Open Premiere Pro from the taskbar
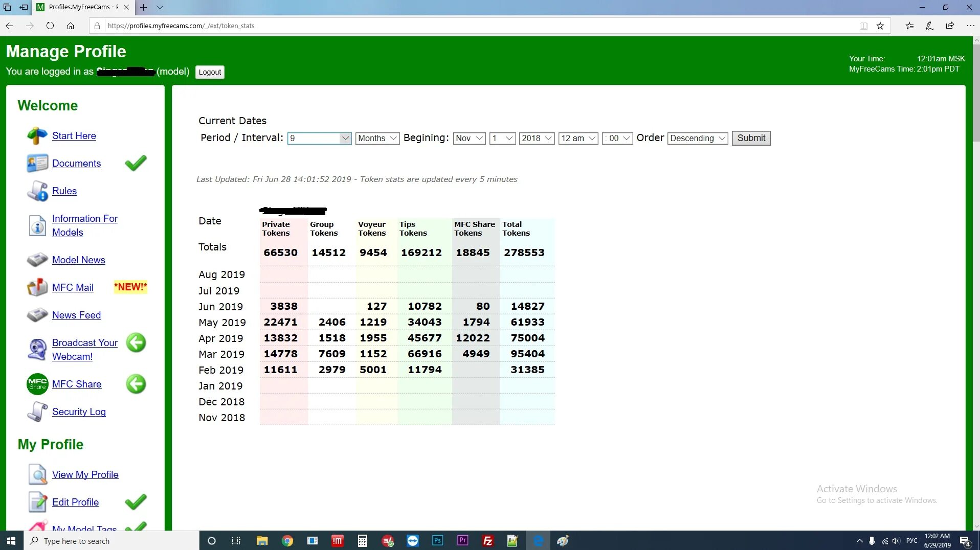Viewport: 980px width, 550px height. click(x=463, y=541)
